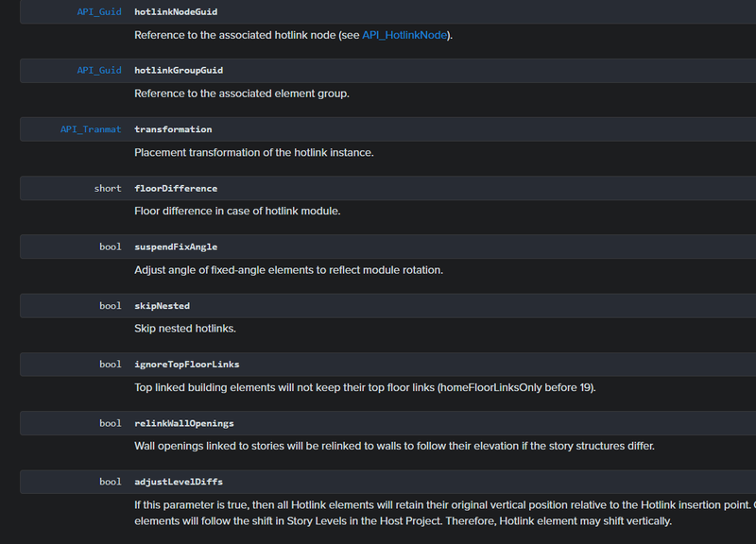Screen dimensions: 756x544
Task: Click the "Skip nested hotlinks." description
Action: (x=185, y=329)
